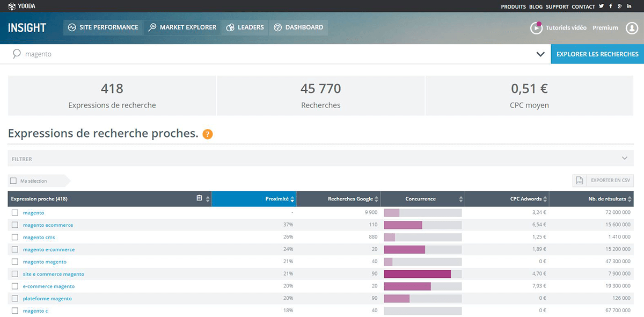Viewport: 644px width, 317px height.
Task: Click Exporter en CSV button
Action: 603,181
